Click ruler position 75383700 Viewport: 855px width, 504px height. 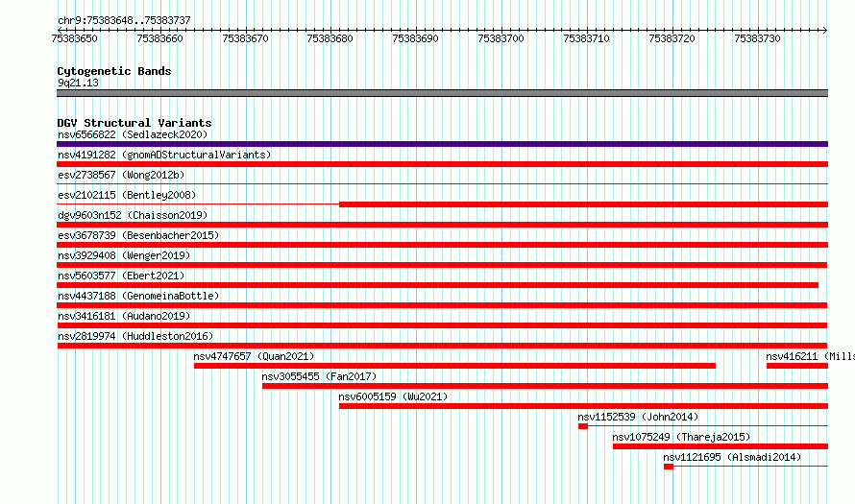(x=501, y=38)
